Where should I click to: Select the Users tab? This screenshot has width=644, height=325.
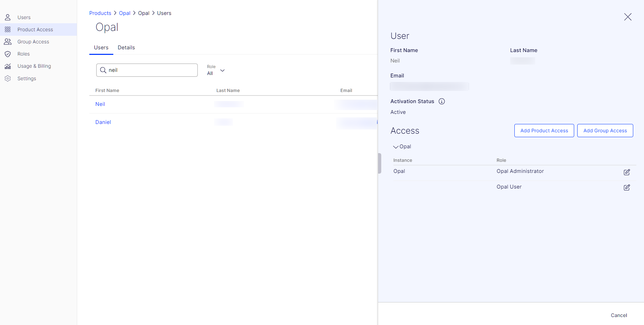click(x=101, y=48)
